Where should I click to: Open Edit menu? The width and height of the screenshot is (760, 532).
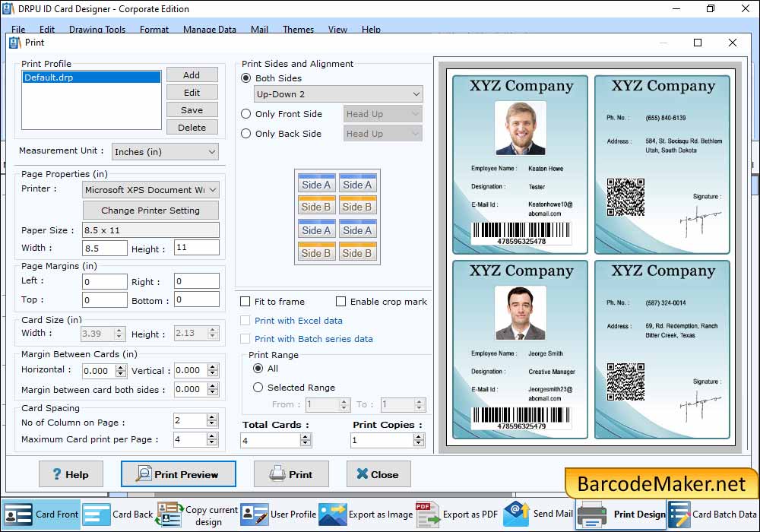click(x=47, y=29)
